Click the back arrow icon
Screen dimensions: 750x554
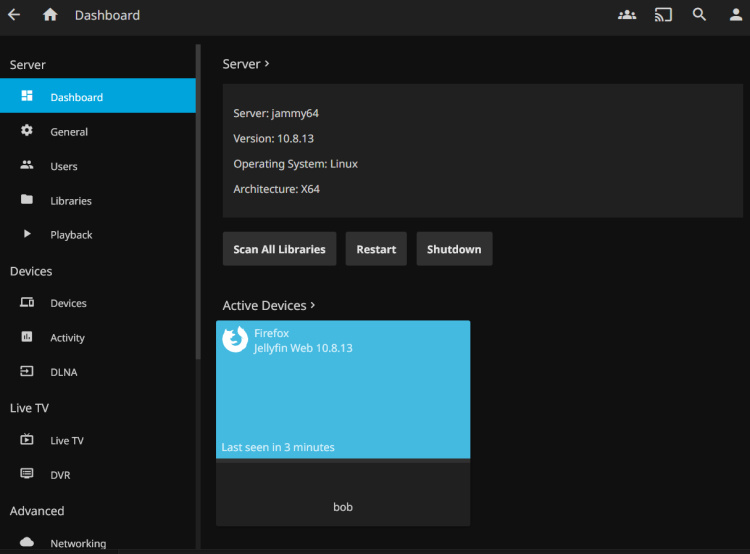[x=14, y=15]
